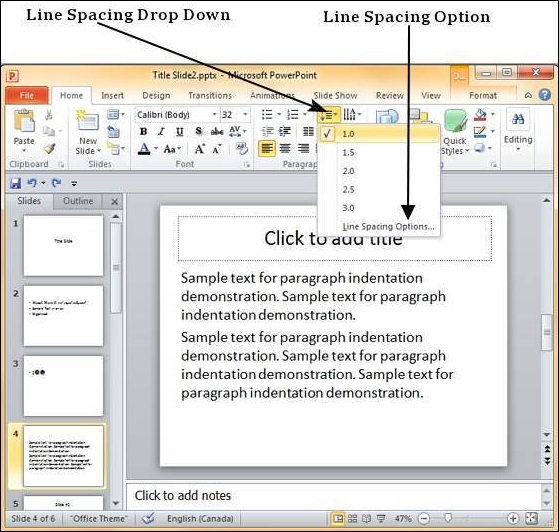The height and width of the screenshot is (532, 559).
Task: Choose 1.0 line spacing
Action: point(379,134)
